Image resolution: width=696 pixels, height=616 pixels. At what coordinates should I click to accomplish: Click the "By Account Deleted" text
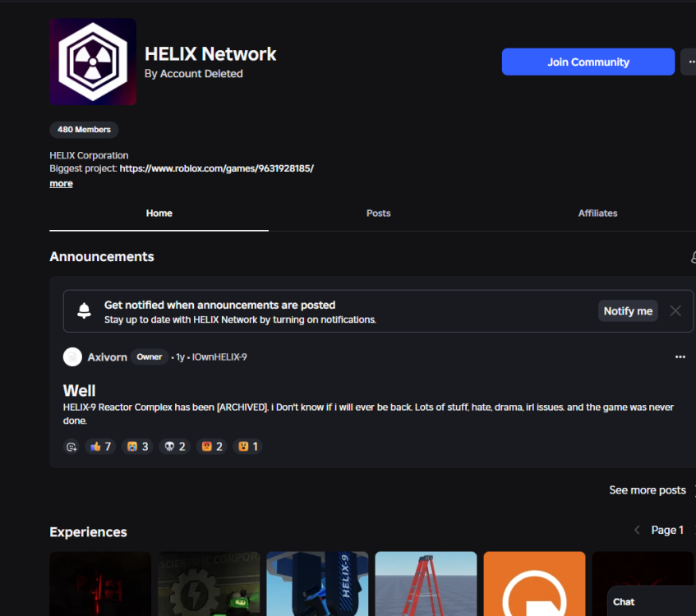coord(194,74)
